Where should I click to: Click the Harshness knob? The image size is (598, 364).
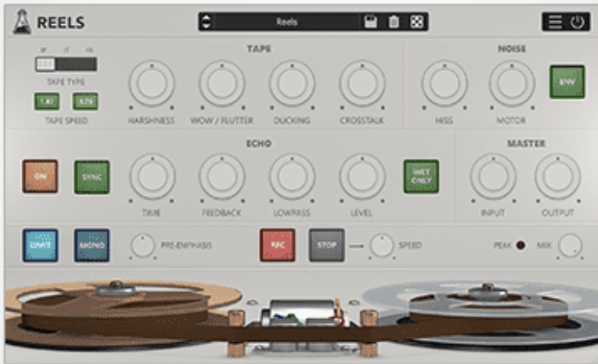(x=152, y=83)
